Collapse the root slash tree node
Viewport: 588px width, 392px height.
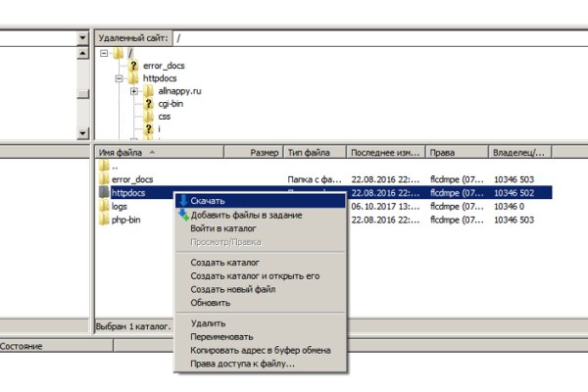pyautogui.click(x=103, y=53)
